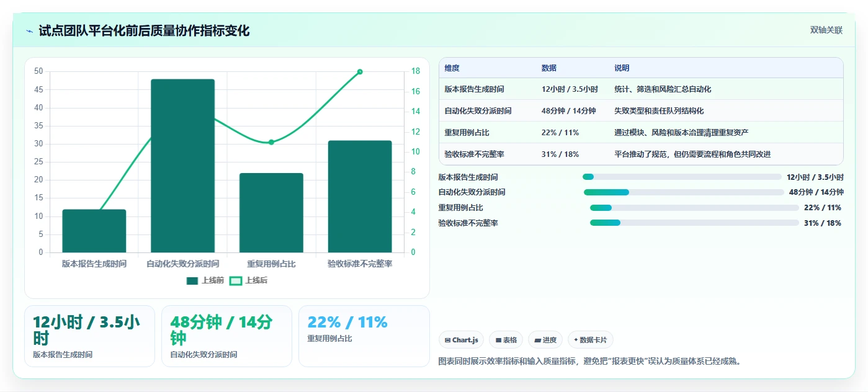Screen dimensions: 868x392
Task: Toggle the 上线后 legend item
Action: click(249, 280)
